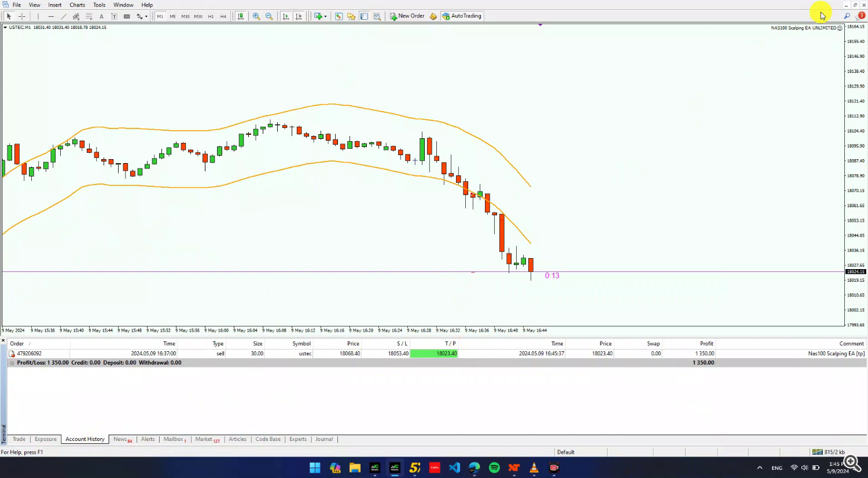Open the Charts menu
Screen dimensions: 868x478
point(78,5)
